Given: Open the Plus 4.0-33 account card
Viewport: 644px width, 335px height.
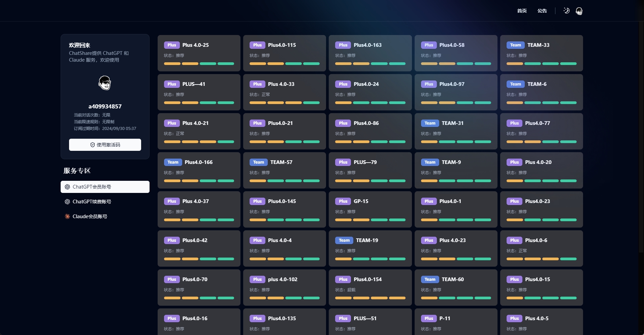Looking at the screenshot, I should click(x=285, y=92).
